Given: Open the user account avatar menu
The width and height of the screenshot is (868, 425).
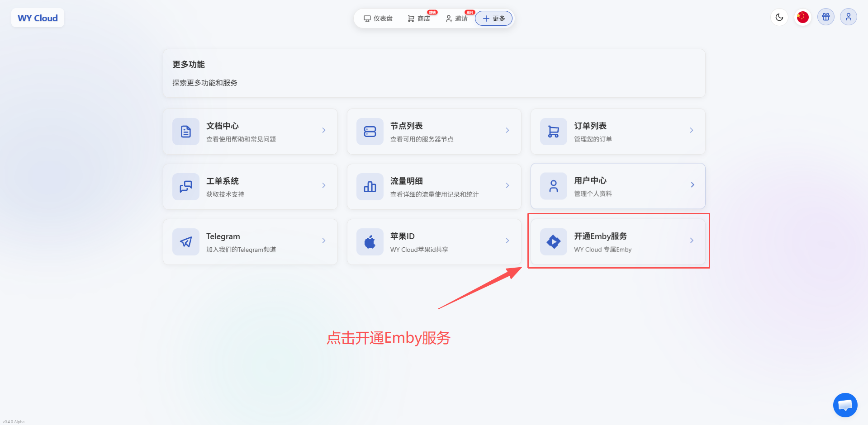Looking at the screenshot, I should 848,17.
